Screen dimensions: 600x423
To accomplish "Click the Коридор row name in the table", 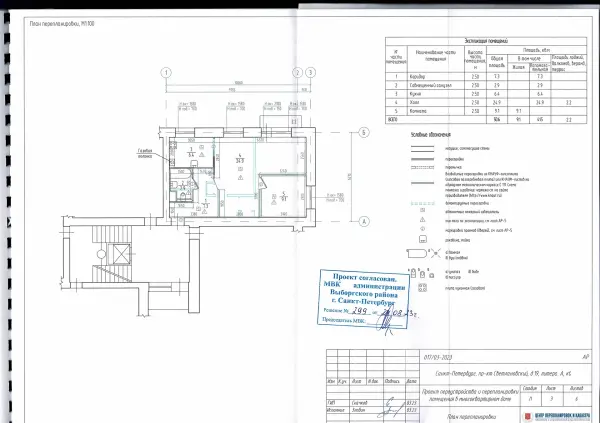I will point(417,77).
